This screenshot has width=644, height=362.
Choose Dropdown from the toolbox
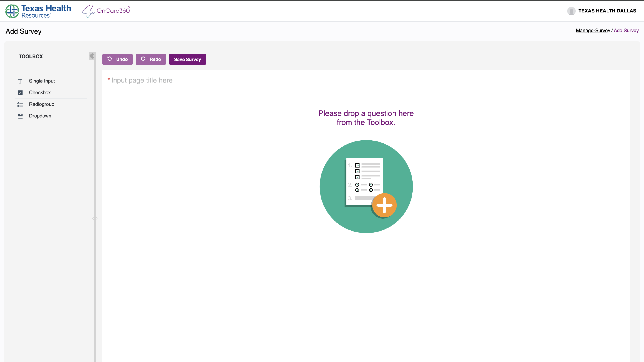(40, 116)
